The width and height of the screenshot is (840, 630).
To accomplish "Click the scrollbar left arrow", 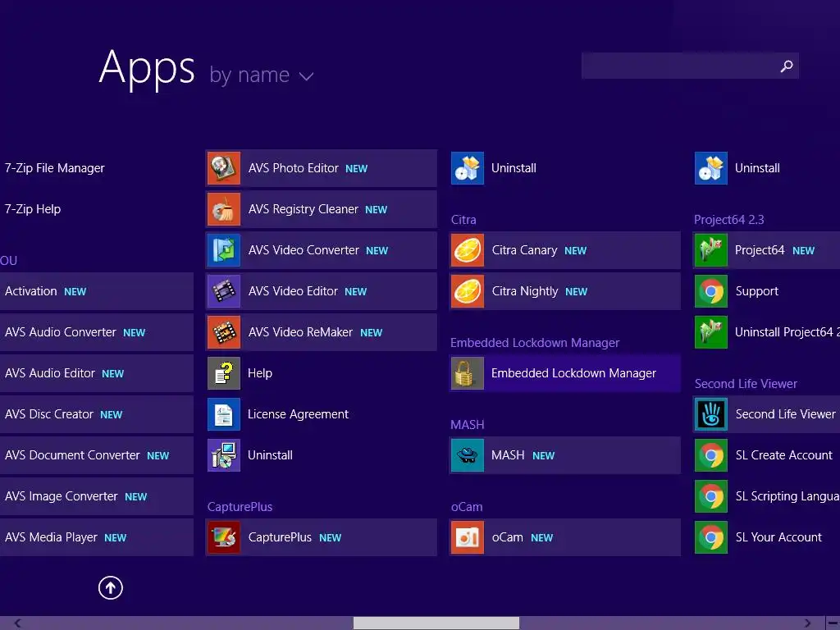I will pos(18,623).
